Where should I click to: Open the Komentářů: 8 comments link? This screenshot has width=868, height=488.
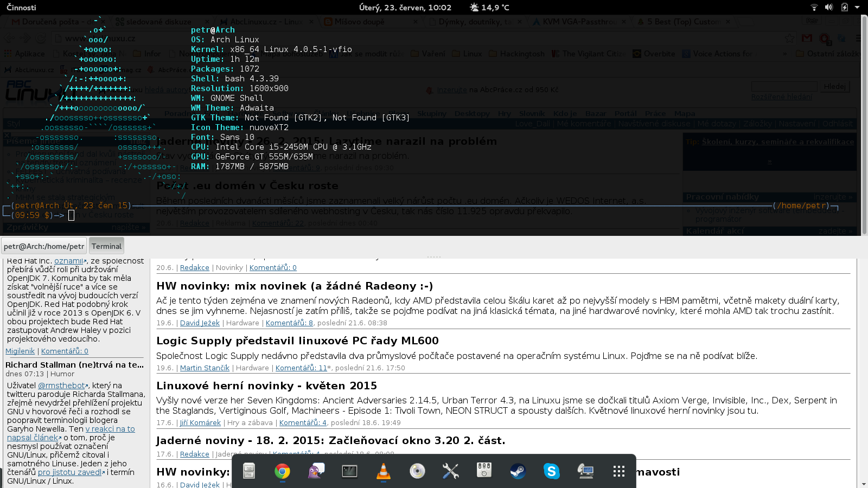tap(289, 323)
